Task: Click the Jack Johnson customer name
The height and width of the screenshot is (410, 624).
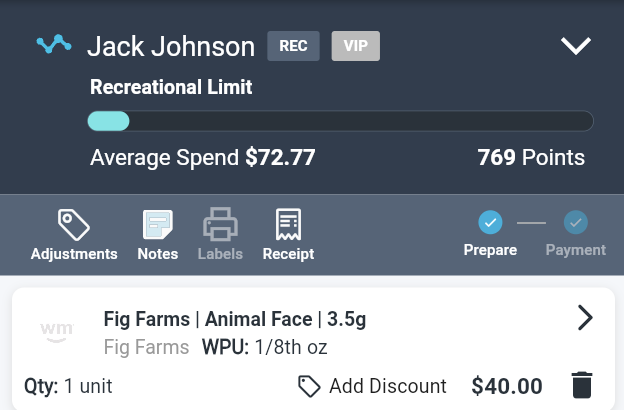Action: [x=171, y=46]
